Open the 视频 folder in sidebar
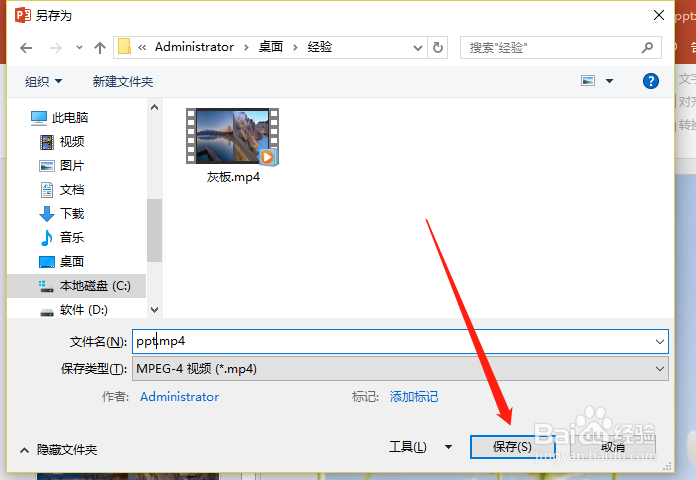Viewport: 696px width, 480px height. point(62,142)
